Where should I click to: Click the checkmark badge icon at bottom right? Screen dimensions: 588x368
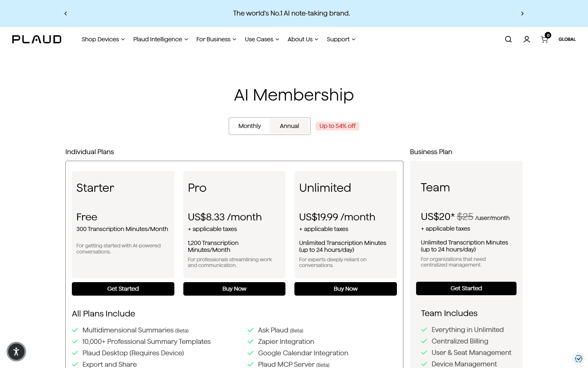tap(578, 359)
